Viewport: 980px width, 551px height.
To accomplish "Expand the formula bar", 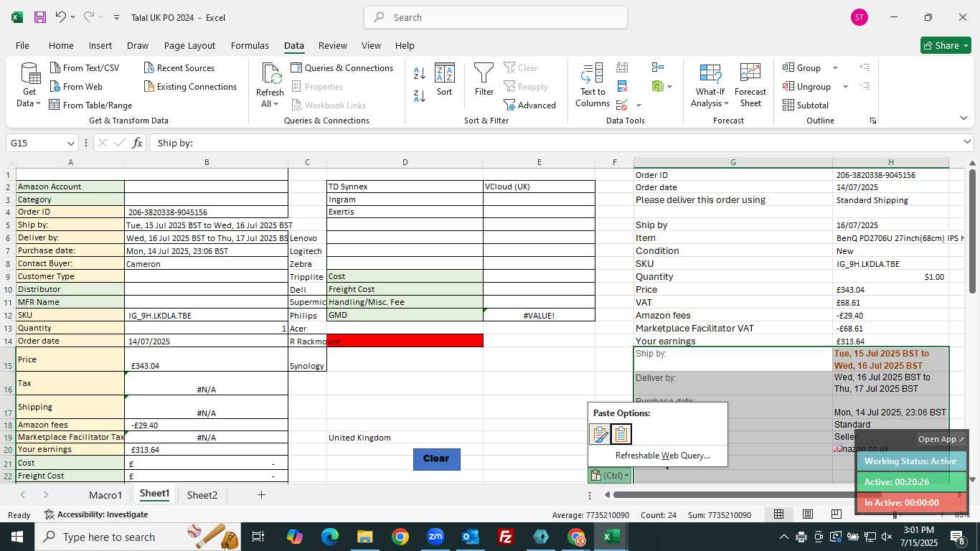I will (x=967, y=142).
